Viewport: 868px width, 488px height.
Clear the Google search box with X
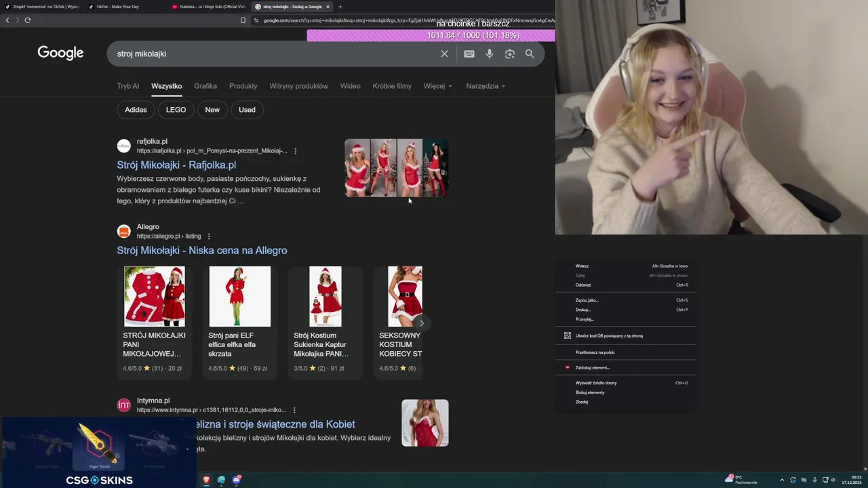point(444,54)
